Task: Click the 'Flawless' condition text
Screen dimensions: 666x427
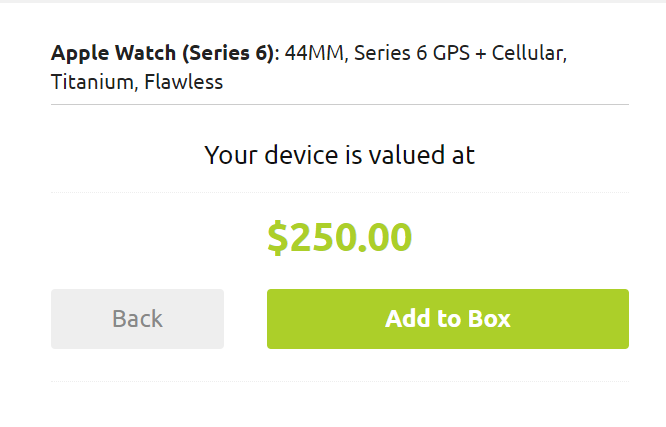Action: 183,82
